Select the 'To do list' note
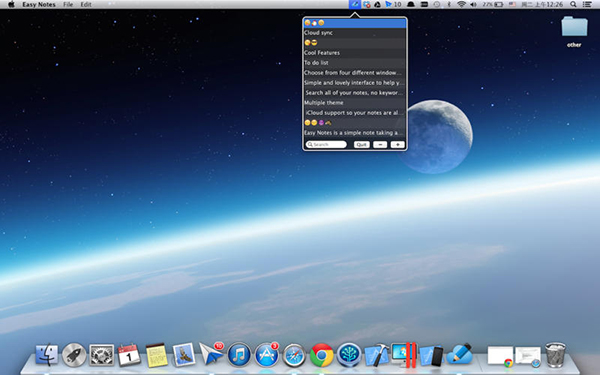 pos(355,63)
